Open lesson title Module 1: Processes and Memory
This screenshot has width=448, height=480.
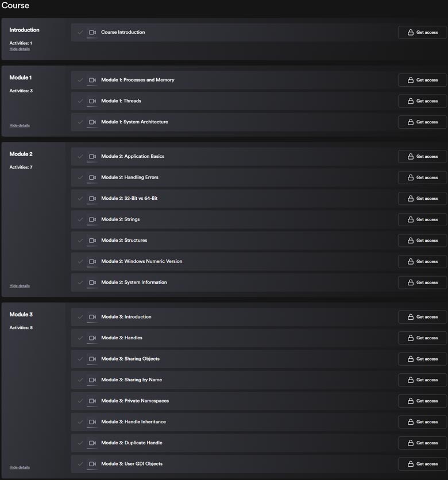pyautogui.click(x=138, y=80)
